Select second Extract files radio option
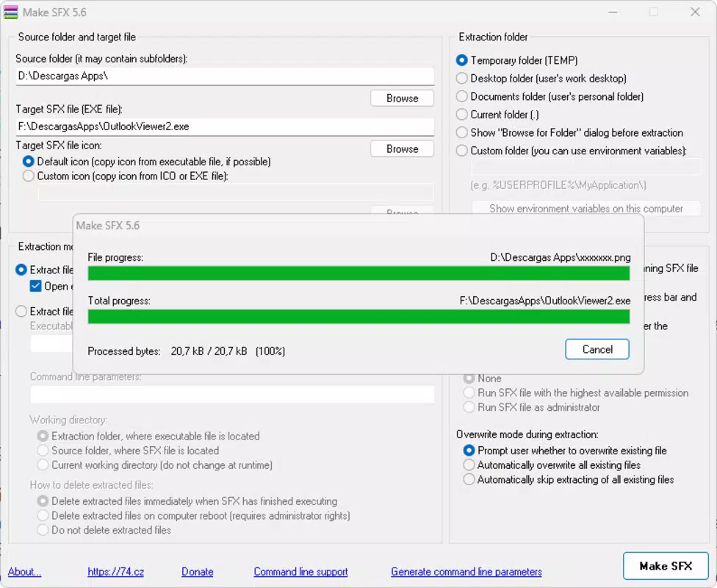Viewport: 717px width, 588px height. coord(21,312)
